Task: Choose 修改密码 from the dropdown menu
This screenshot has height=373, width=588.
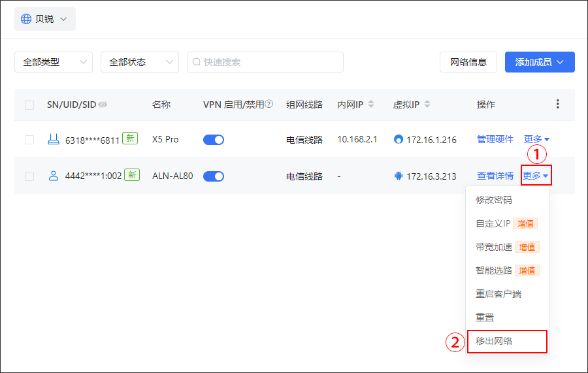Action: click(508, 200)
